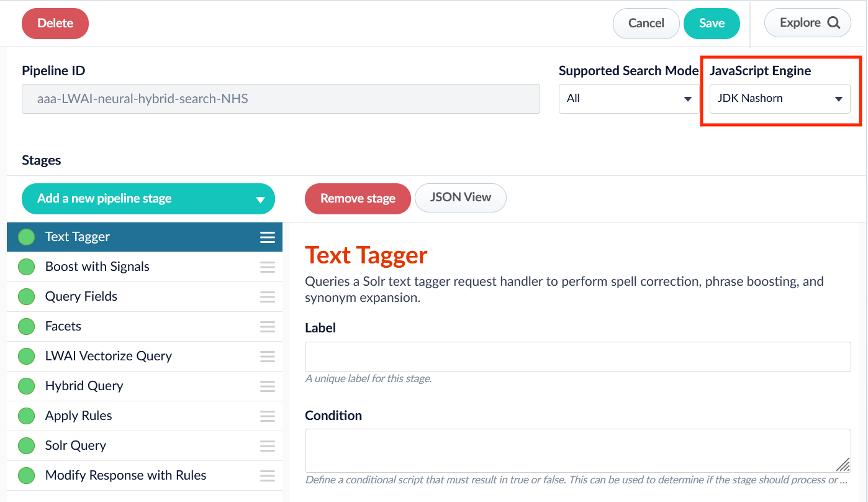The image size is (868, 502).
Task: Save the pipeline changes
Action: (712, 24)
